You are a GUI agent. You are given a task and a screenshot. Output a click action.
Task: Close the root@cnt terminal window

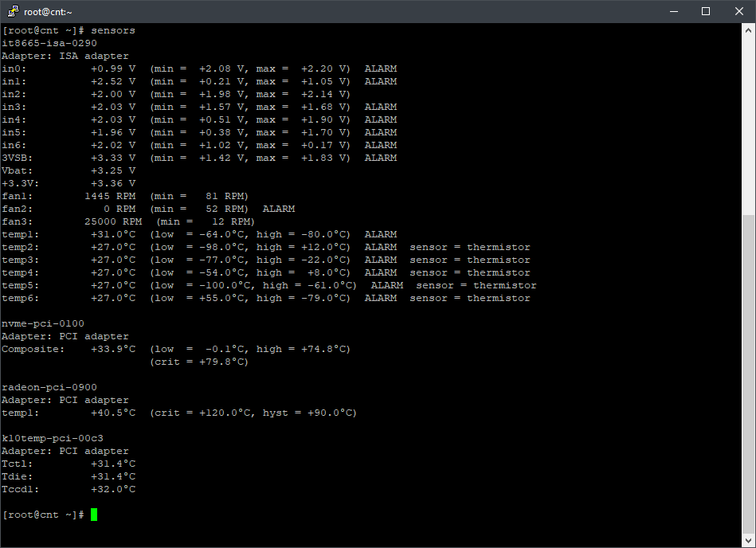click(738, 11)
